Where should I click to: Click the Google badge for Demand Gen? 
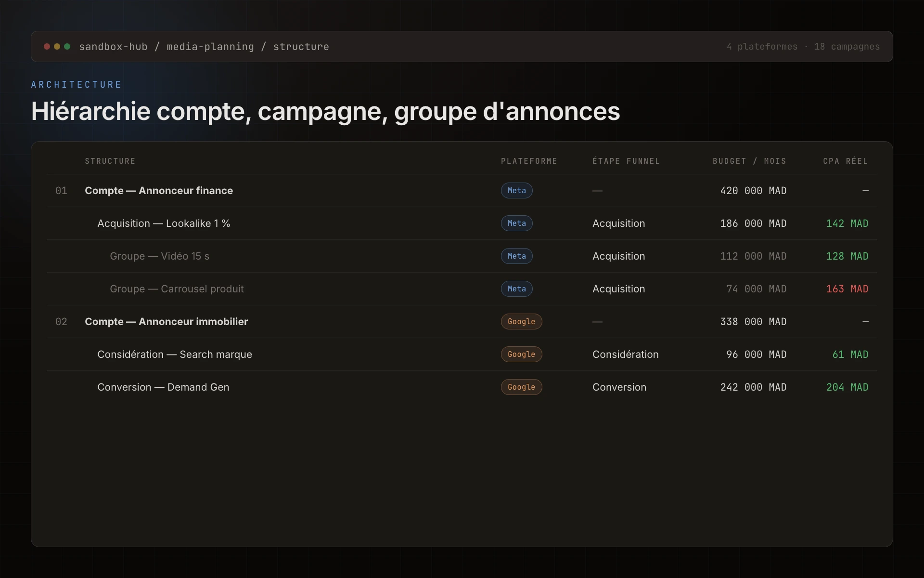click(x=521, y=387)
